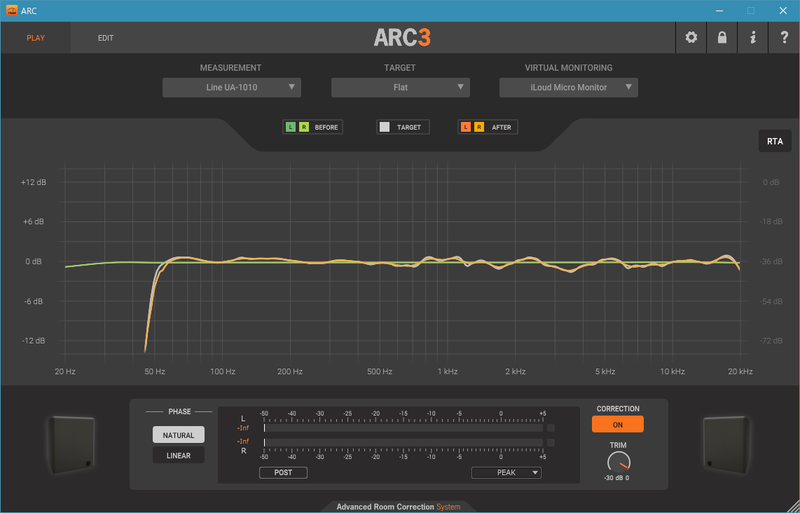Click the 20 Hz frequency axis label

click(x=65, y=372)
